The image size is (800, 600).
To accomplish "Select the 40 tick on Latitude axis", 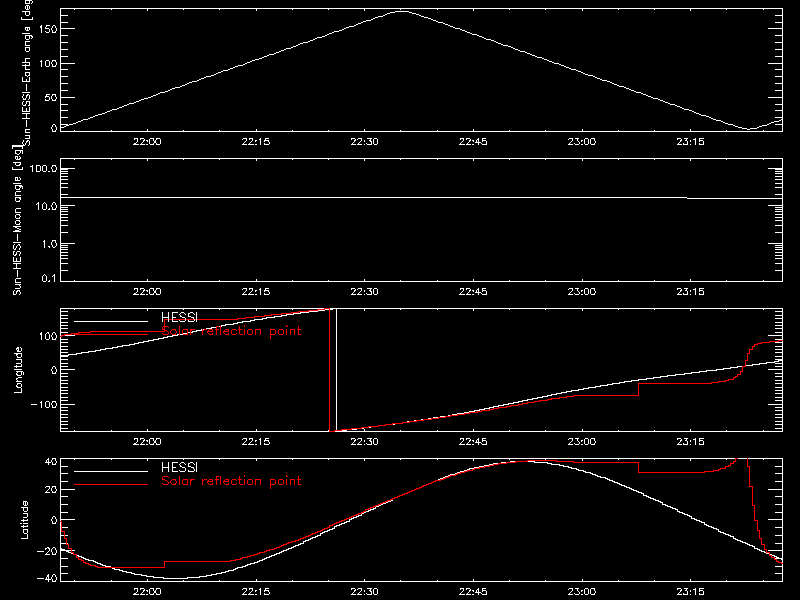I will click(x=51, y=462).
